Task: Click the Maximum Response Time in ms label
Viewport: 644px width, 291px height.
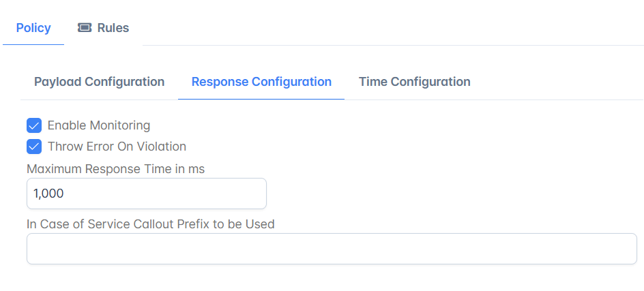Action: pyautogui.click(x=116, y=169)
